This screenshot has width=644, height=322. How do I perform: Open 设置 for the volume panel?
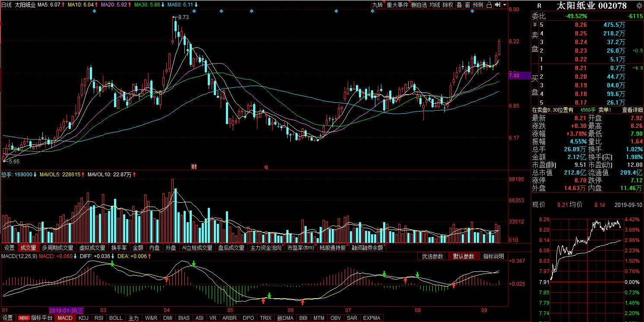9,248
